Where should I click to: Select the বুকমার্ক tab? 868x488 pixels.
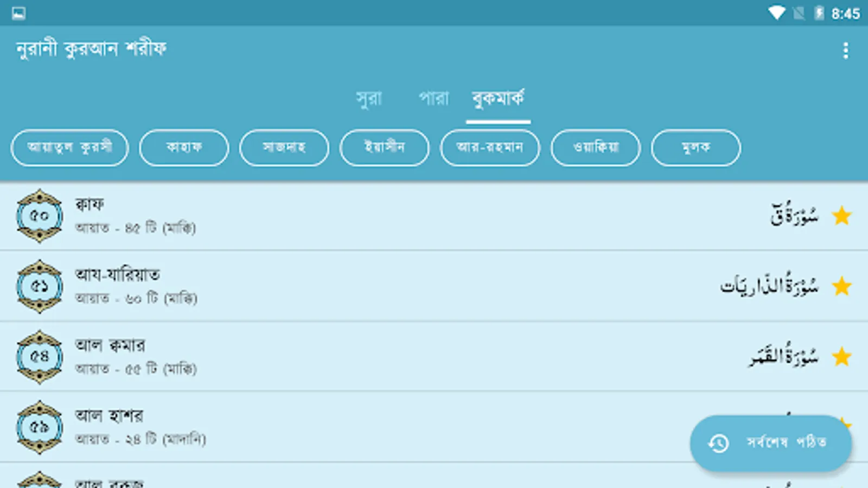coord(498,99)
